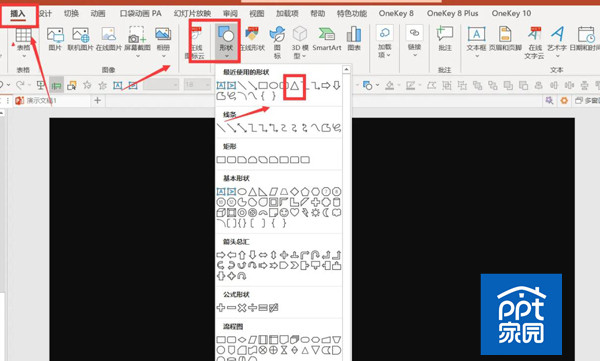Choose the not-equal equation shape
The width and height of the screenshot is (600, 361).
pyautogui.click(x=273, y=307)
